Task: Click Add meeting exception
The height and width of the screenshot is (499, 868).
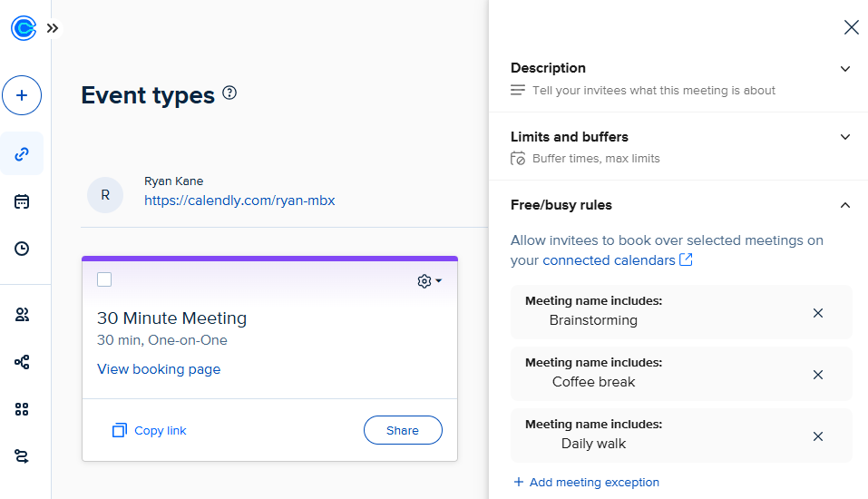Action: (x=586, y=482)
